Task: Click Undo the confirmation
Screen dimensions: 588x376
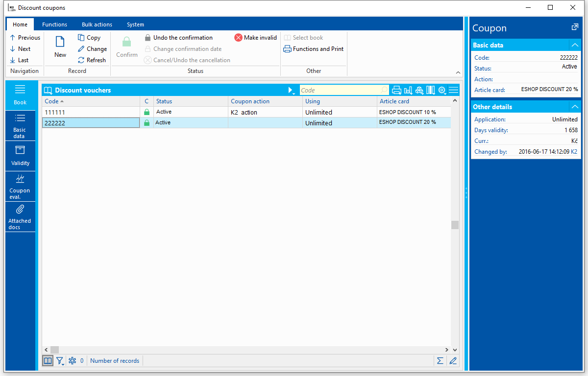Action: [x=178, y=38]
